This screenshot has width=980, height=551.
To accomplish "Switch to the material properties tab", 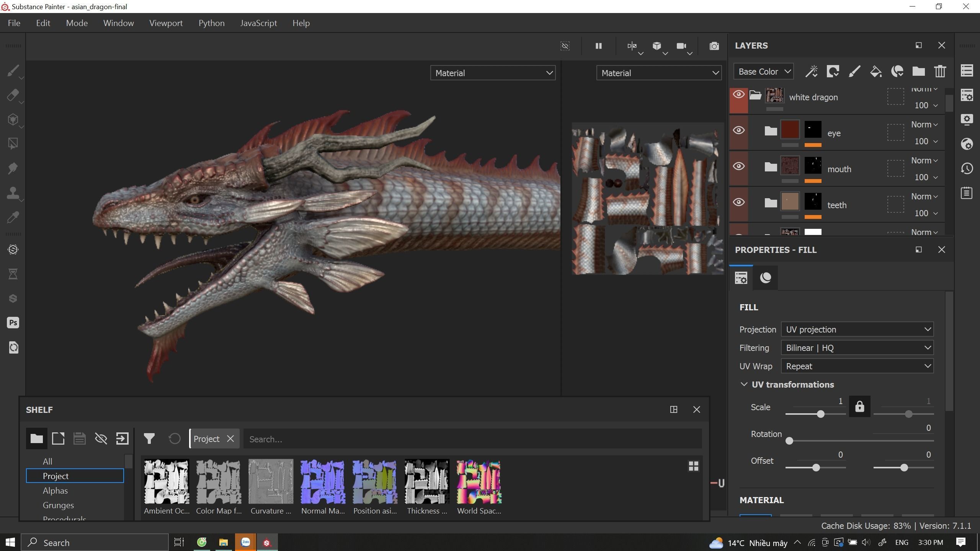I will click(766, 278).
